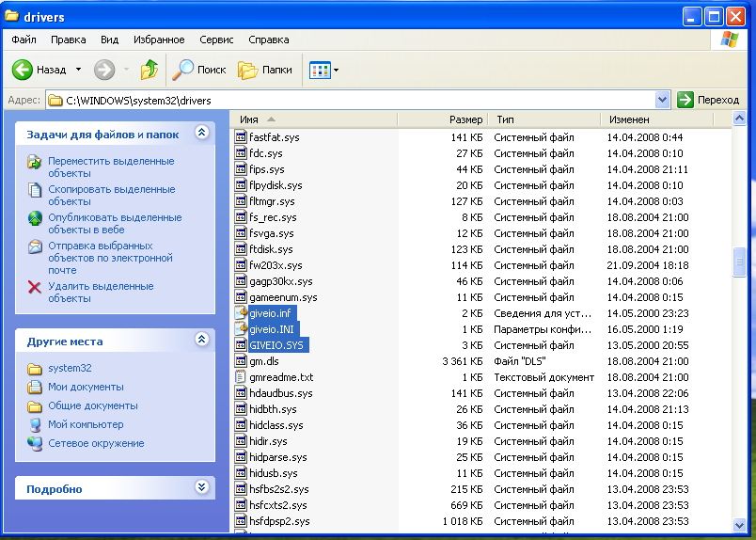Toggle the Folders (Папки) pane
Screen dimensions: 756x540
coord(248,70)
